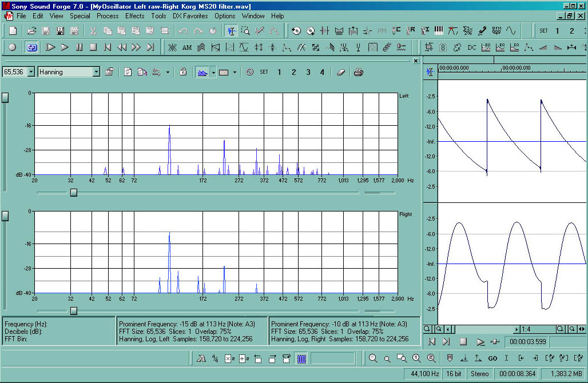This screenshot has height=383, width=588.
Task: Toggle the real-time monitoring disable icon
Action: coord(250,72)
